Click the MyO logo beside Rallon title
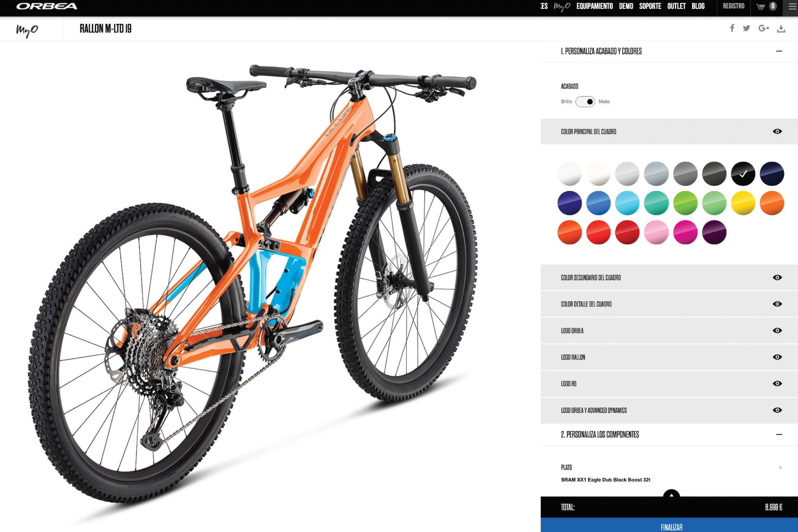This screenshot has height=532, width=798. 27,30
